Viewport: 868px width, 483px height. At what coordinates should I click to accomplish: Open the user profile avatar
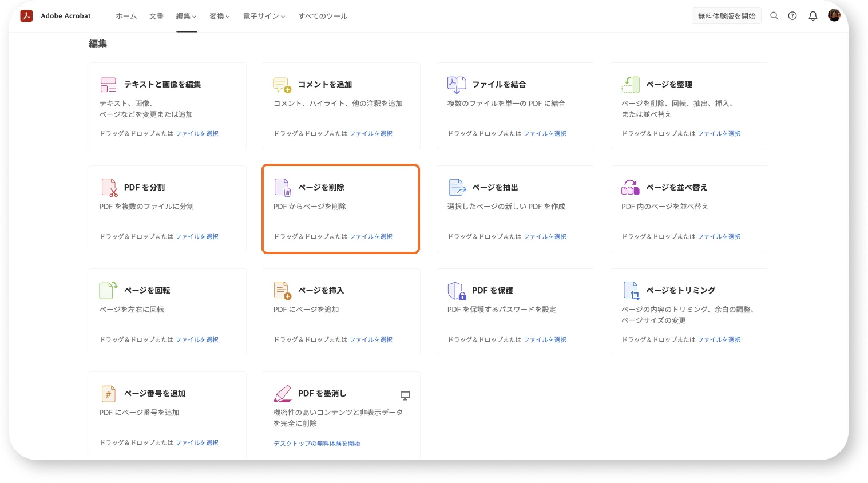click(x=834, y=15)
